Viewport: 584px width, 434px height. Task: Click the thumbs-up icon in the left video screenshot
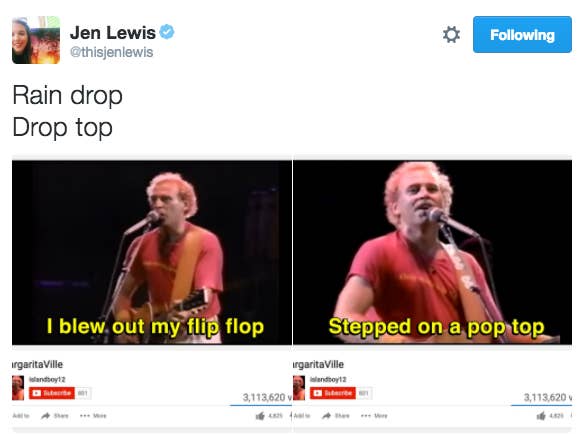tap(260, 416)
